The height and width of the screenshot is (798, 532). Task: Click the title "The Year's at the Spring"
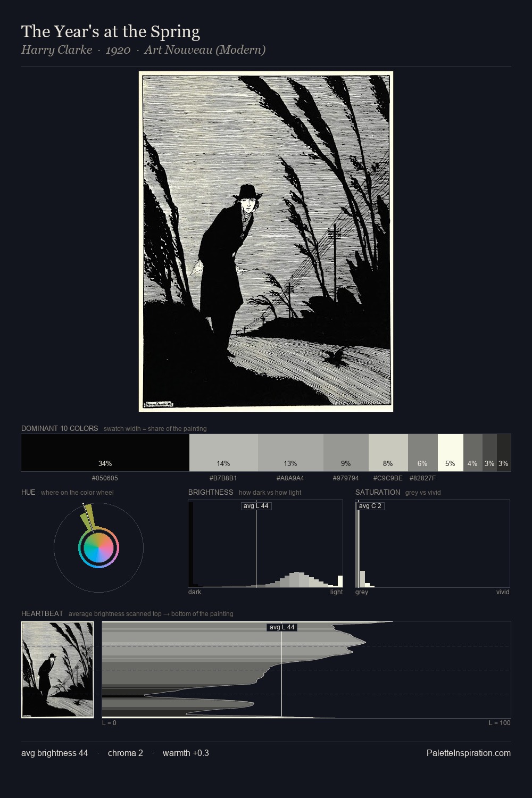pos(111,31)
